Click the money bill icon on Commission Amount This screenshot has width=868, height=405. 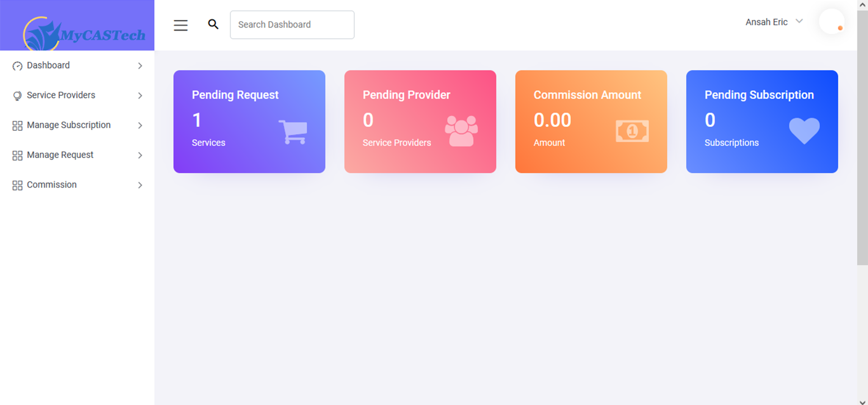tap(632, 132)
